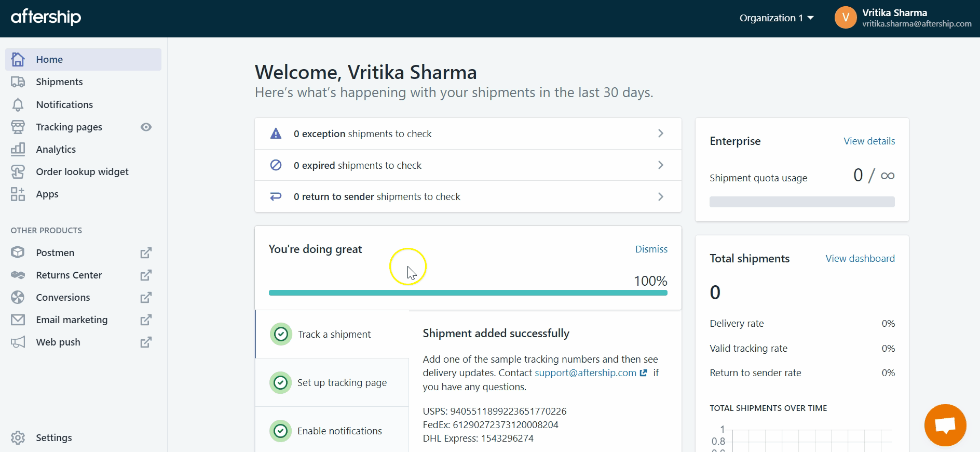The width and height of the screenshot is (980, 452).
Task: Expand the exception shipments row chevron
Action: (x=660, y=134)
